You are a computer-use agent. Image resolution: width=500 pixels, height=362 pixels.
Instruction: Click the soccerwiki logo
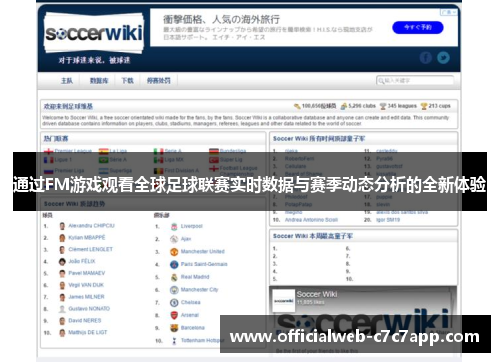(94, 33)
